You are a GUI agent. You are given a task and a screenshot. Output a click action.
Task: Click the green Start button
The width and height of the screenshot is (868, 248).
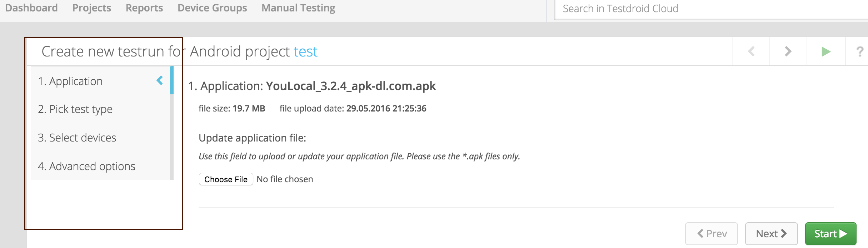pyautogui.click(x=830, y=234)
